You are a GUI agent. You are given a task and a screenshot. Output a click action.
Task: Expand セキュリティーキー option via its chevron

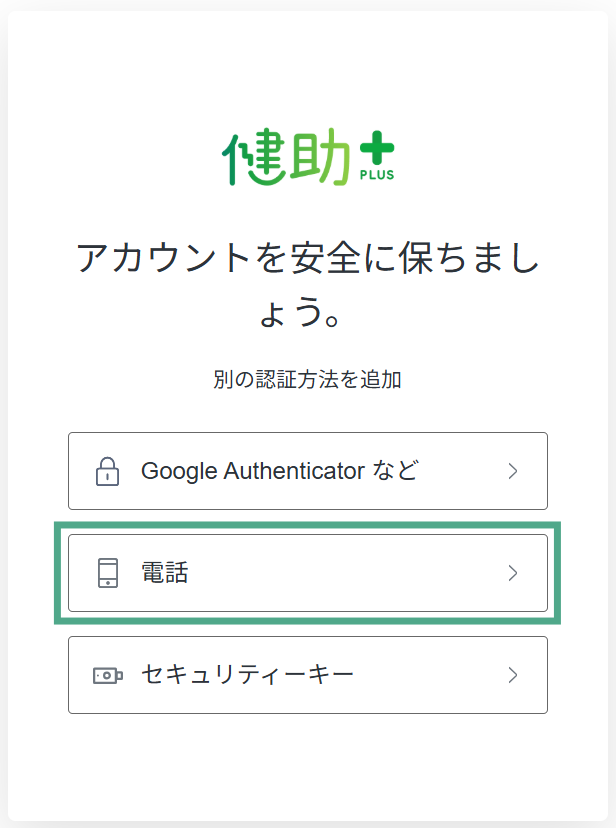[513, 675]
